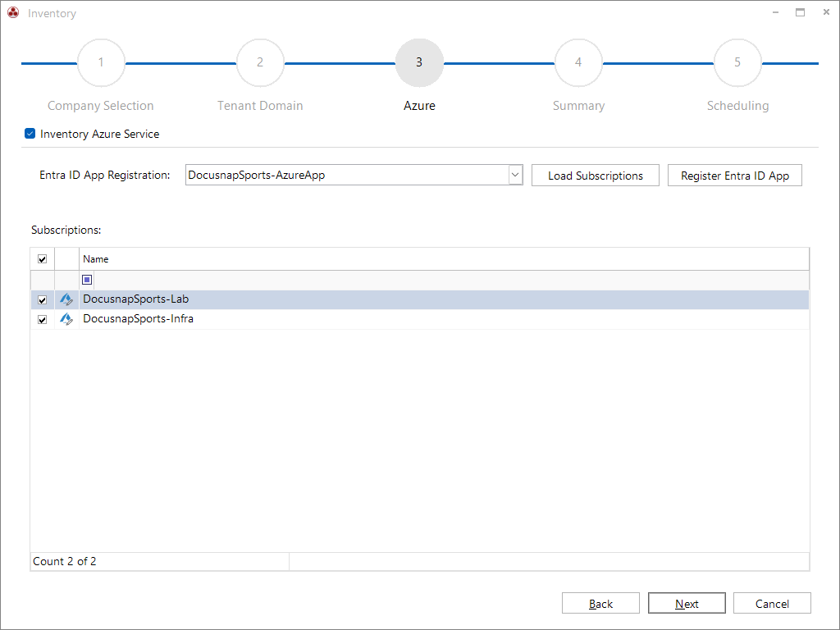The width and height of the screenshot is (840, 630).
Task: Maximize the Inventory window
Action: [x=801, y=12]
